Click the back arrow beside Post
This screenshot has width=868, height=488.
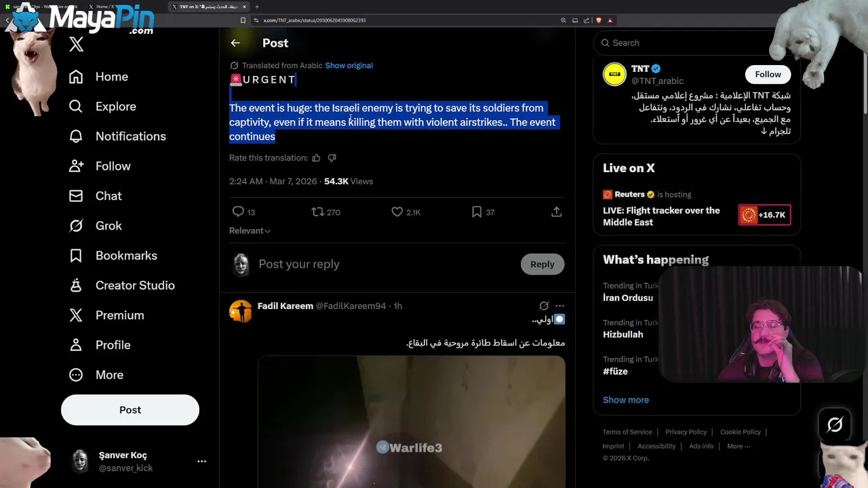pos(235,43)
